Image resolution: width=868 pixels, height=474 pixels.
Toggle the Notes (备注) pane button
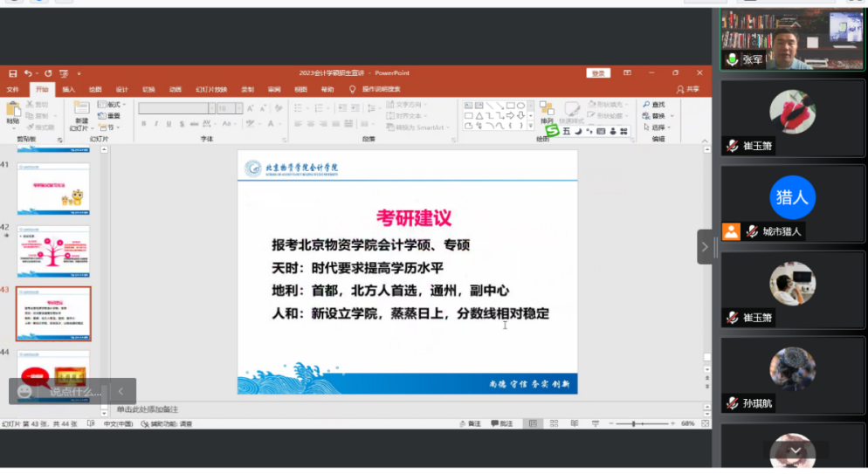469,423
